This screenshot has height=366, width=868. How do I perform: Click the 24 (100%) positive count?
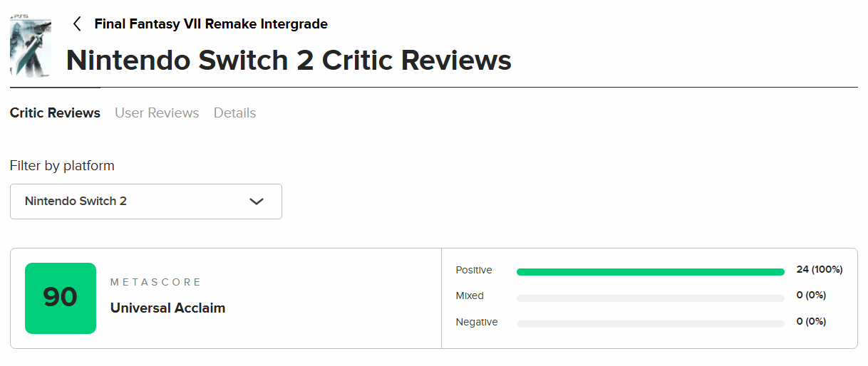point(820,270)
